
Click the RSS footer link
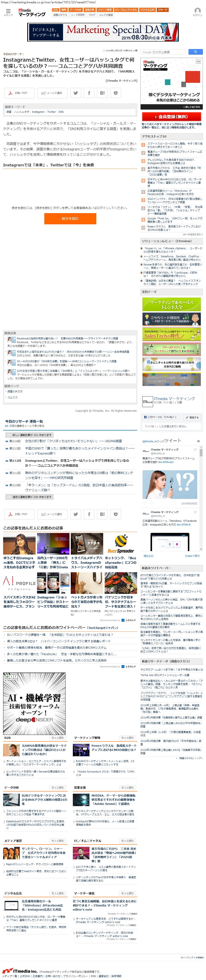93,976
